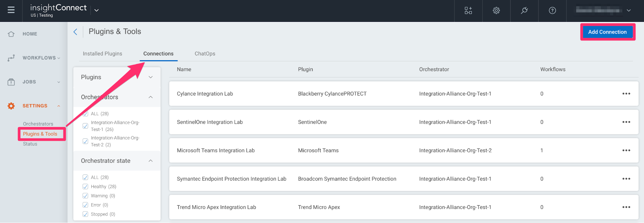Toggle the Warning (0) checkbox
Image resolution: width=644 pixels, height=223 pixels.
(85, 196)
